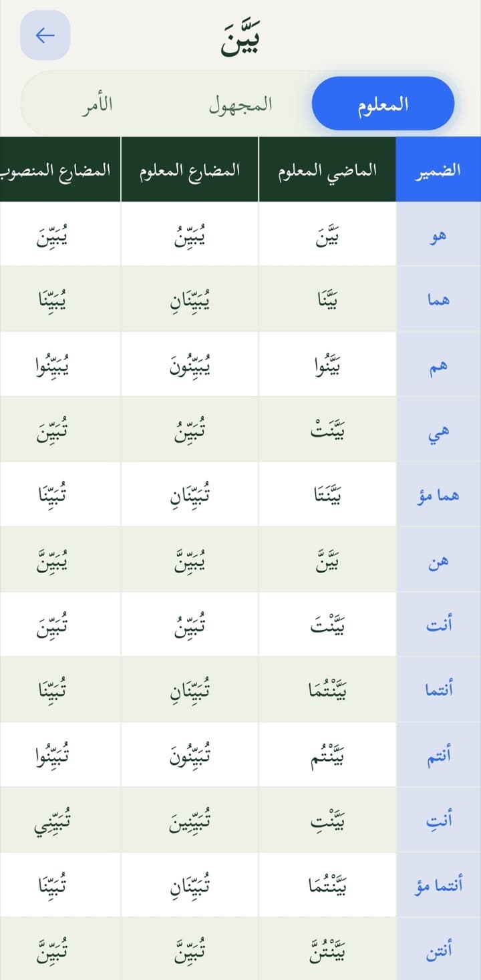481x980 pixels.
Task: Select the المضارع المعلوم column header
Action: [190, 169]
